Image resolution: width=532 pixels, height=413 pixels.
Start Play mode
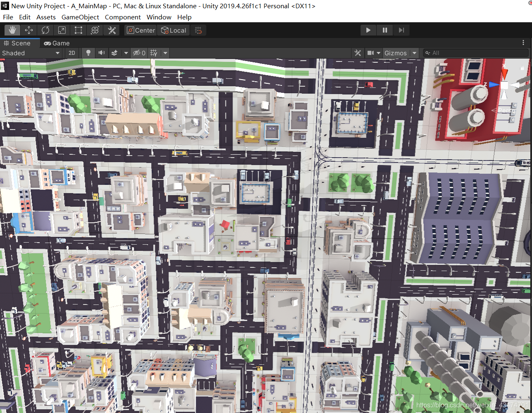(368, 30)
